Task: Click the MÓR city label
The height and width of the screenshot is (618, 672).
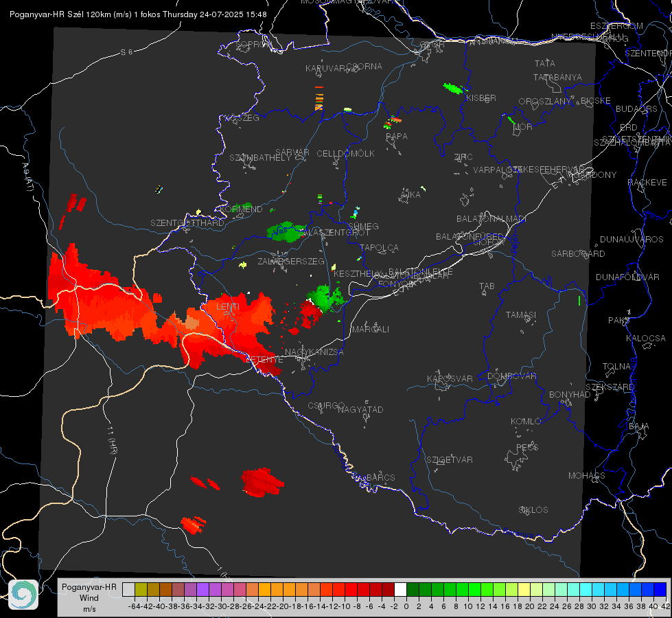Action: click(x=523, y=126)
